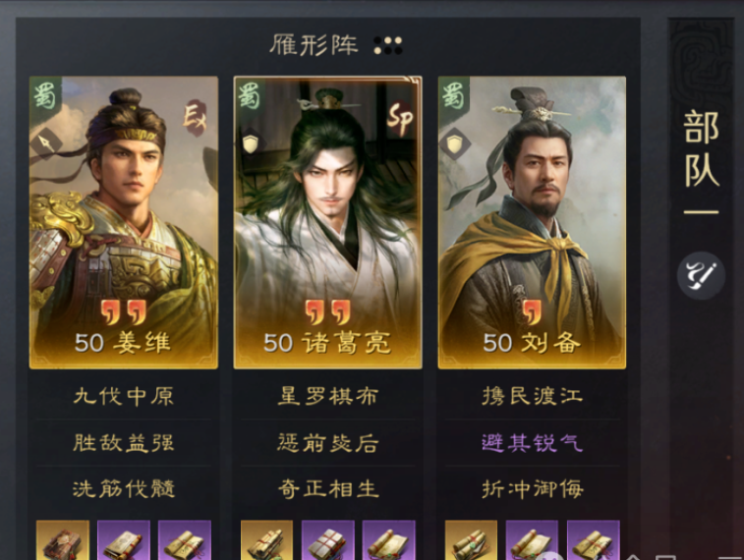Click the shield icon on 刘备 card
Screen dimensions: 744x560
[x=455, y=143]
